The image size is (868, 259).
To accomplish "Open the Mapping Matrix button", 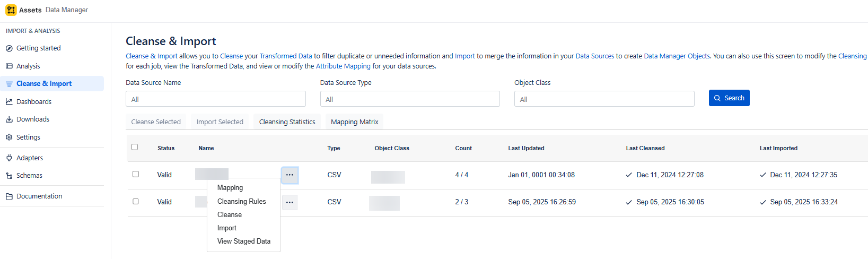I will pos(354,122).
